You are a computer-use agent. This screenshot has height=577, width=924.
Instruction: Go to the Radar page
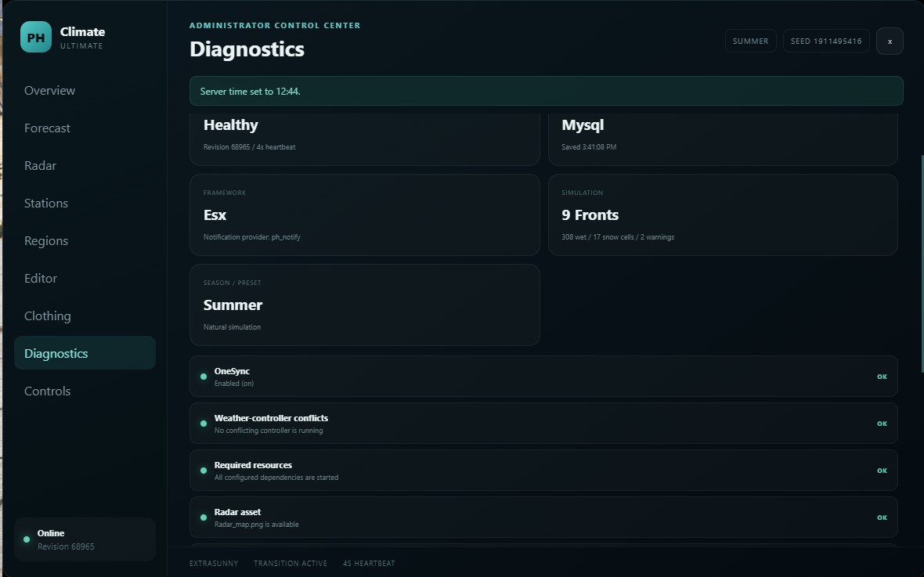pos(85,166)
